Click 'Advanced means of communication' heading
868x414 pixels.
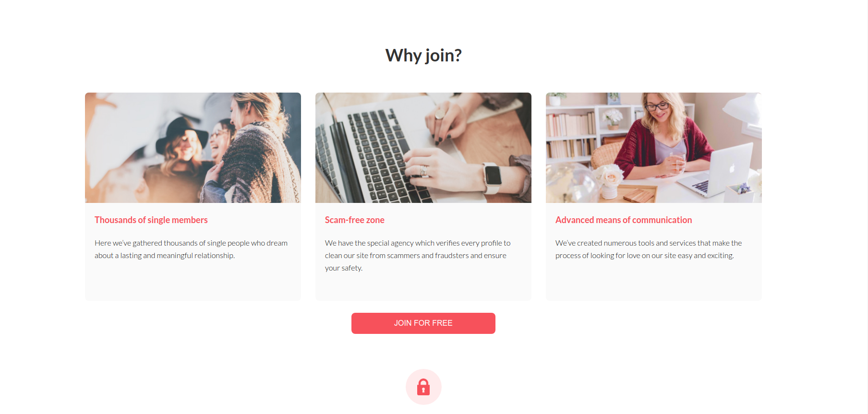(624, 220)
